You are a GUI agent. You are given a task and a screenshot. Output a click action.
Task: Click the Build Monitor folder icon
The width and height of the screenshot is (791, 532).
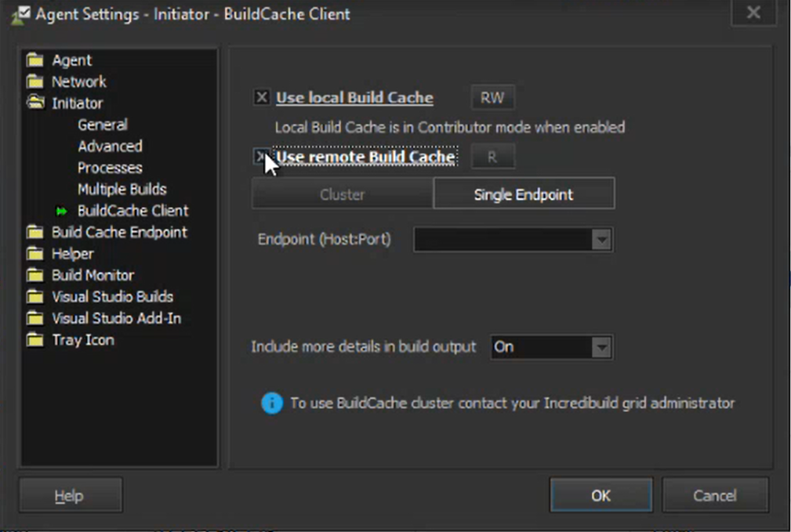(x=34, y=275)
